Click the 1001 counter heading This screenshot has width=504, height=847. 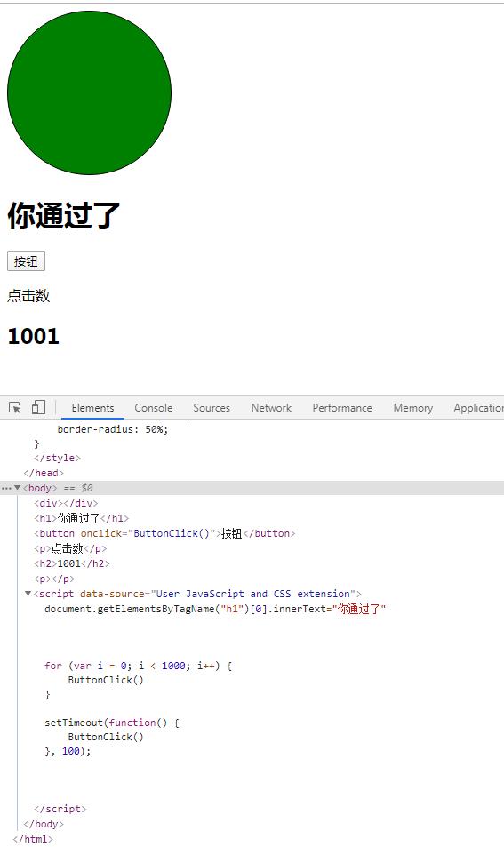(33, 336)
